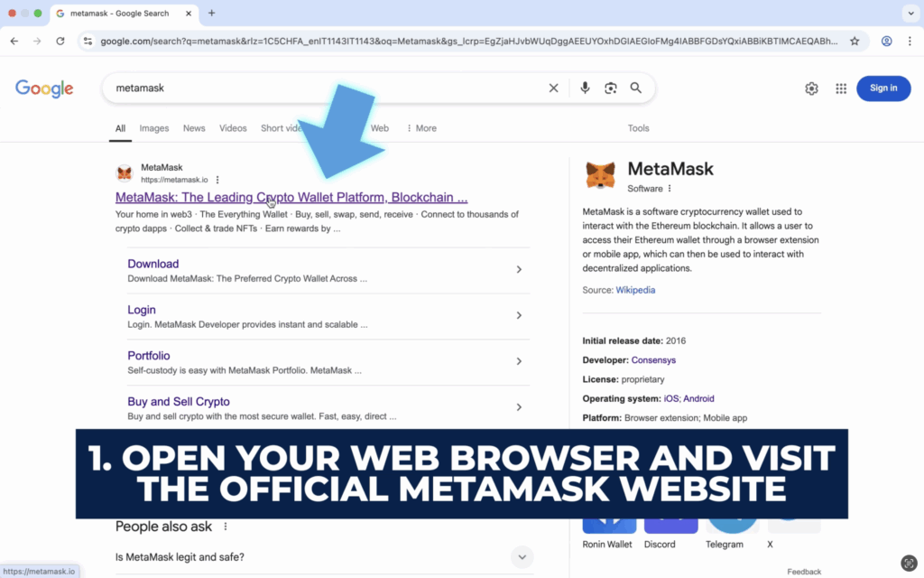Click the Sign in button
This screenshot has width=924, height=578.
point(883,89)
